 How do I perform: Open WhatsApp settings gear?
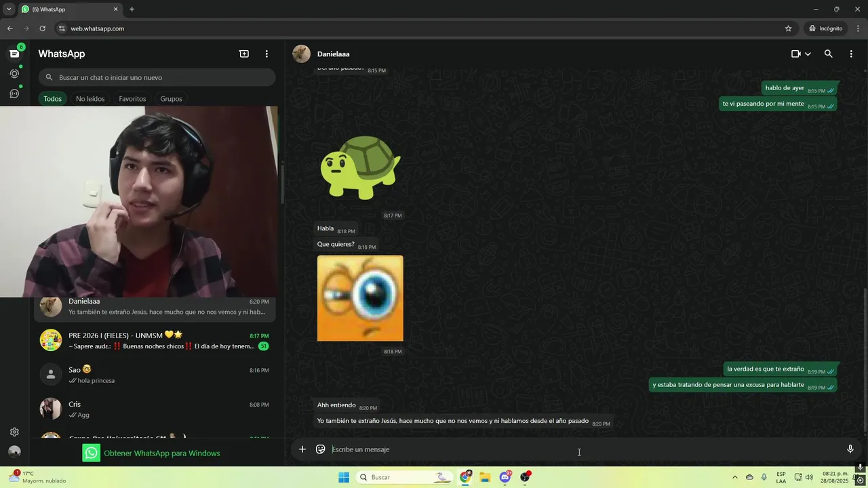[x=14, y=432]
